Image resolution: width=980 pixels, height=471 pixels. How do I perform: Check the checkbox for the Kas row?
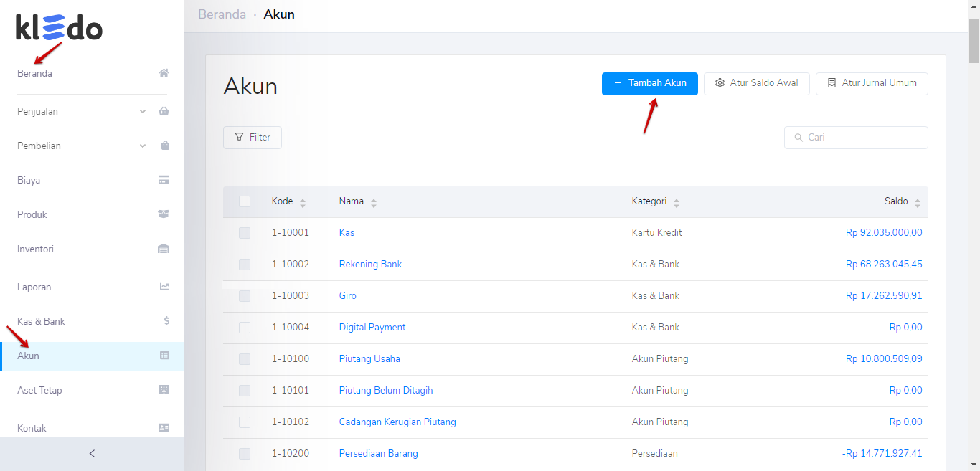point(245,232)
